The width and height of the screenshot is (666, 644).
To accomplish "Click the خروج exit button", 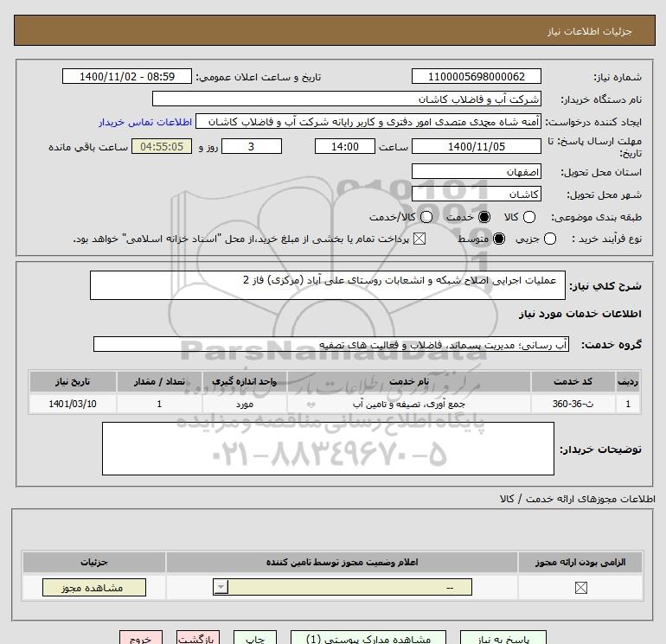I will tap(141, 638).
